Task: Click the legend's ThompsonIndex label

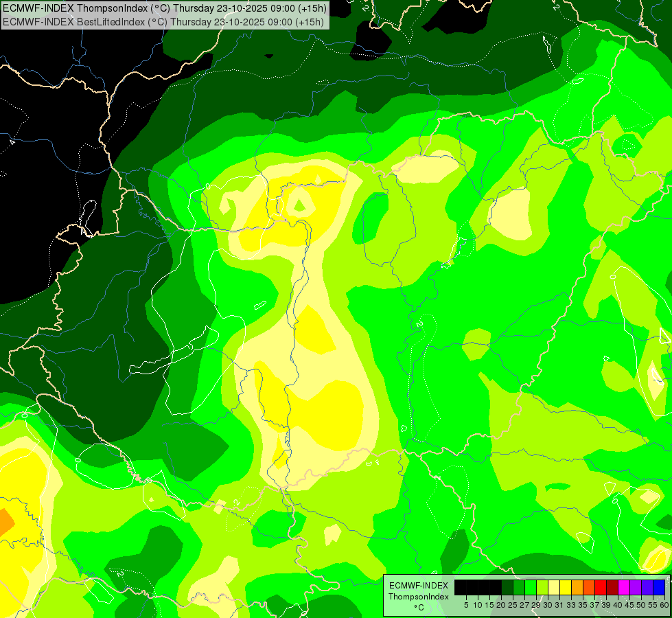Action: point(419,597)
